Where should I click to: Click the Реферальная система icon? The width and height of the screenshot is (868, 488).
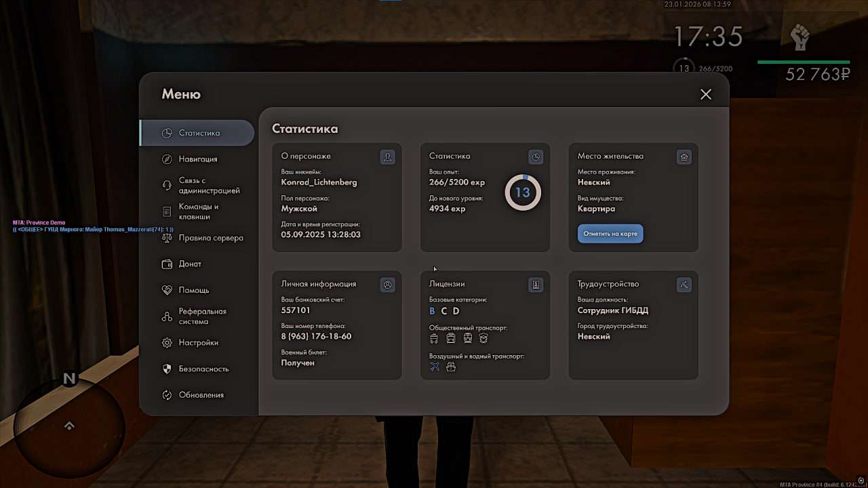point(167,317)
